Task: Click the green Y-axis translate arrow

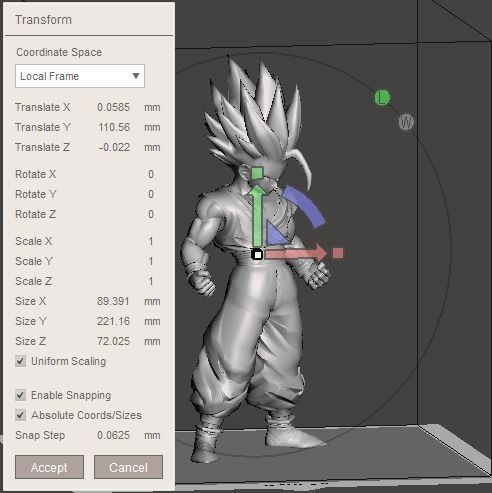Action: point(258,215)
